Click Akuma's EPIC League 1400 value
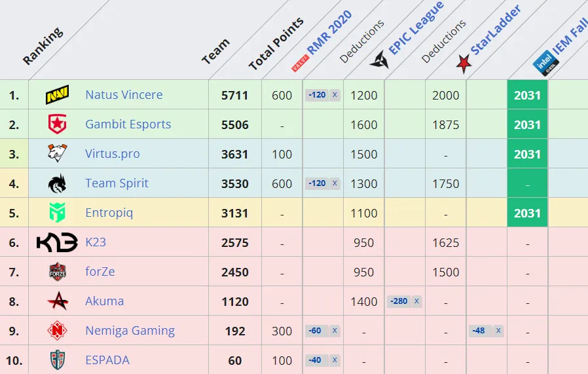Viewport: 588px width, 374px height. coord(364,301)
